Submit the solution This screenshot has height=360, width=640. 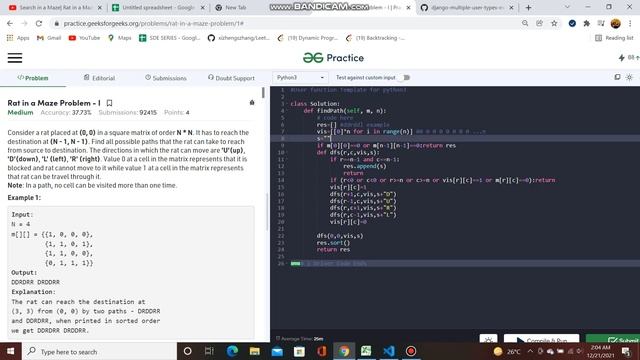click(613, 340)
